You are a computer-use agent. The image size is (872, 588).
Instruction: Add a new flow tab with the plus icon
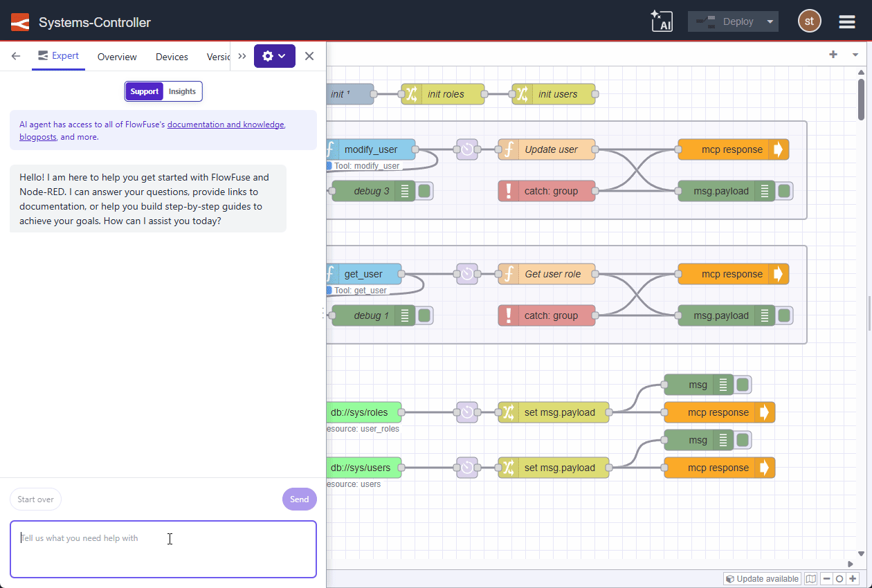pyautogui.click(x=833, y=53)
